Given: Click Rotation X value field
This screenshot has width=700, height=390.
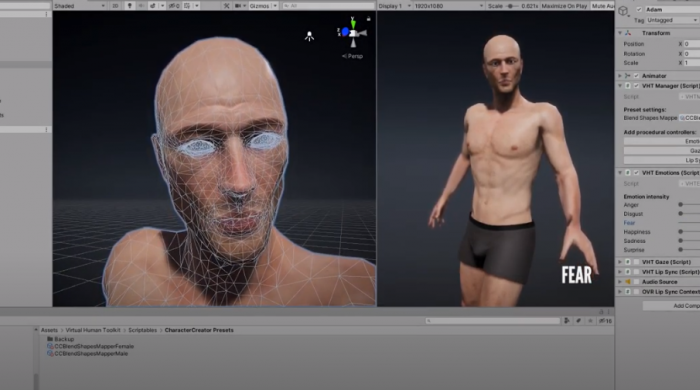Looking at the screenshot, I should pyautogui.click(x=692, y=54).
